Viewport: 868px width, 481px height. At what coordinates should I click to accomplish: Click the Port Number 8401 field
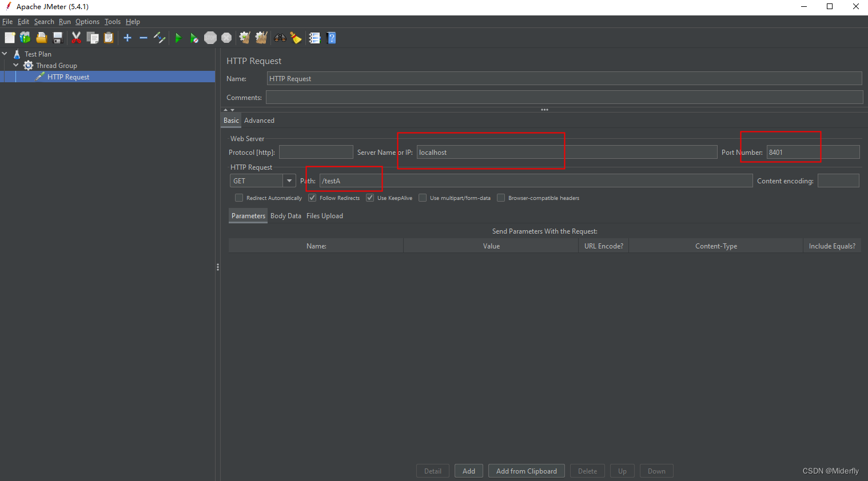(813, 152)
